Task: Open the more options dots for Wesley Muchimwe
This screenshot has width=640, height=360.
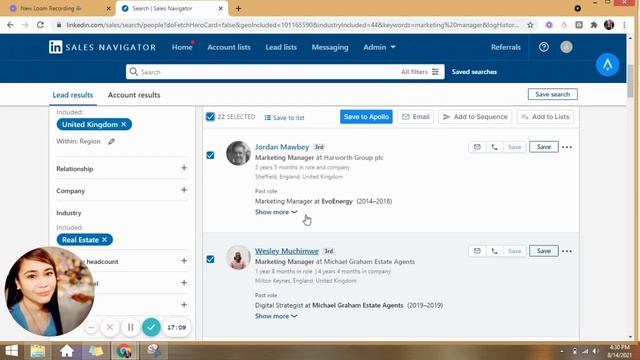Action: coord(567,251)
